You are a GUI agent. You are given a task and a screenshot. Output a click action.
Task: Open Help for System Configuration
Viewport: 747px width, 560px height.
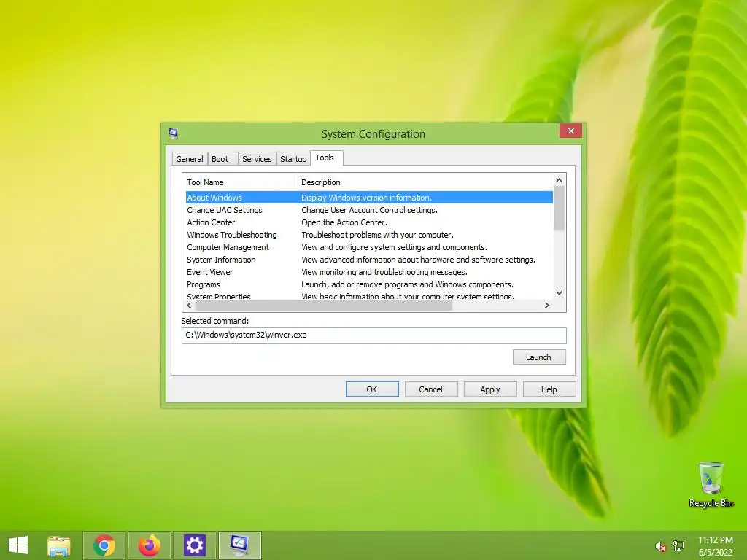549,389
